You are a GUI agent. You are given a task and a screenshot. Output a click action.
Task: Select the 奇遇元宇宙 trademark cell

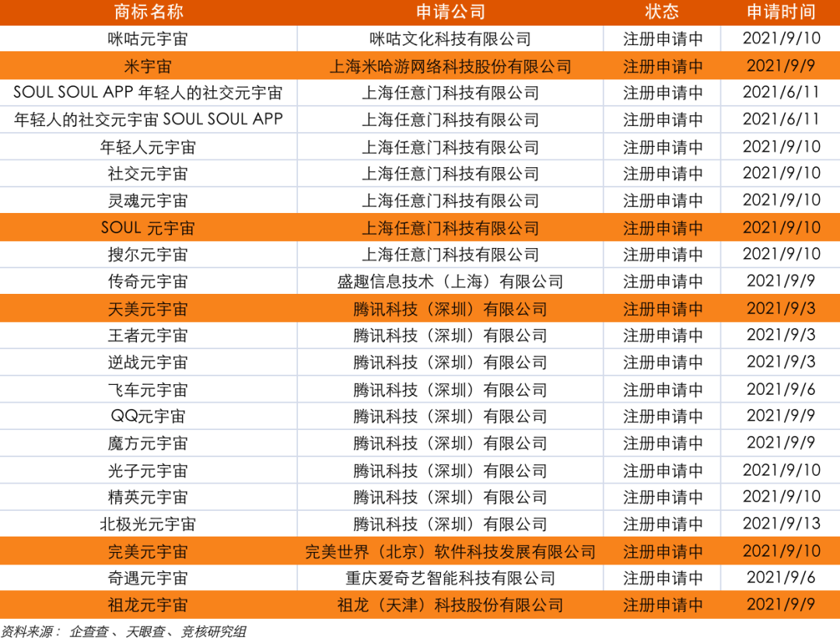(x=148, y=578)
